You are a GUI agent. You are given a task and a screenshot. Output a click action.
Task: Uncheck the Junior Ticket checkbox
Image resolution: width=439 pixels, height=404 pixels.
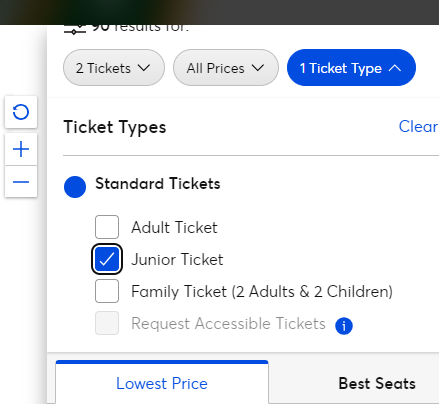point(107,259)
